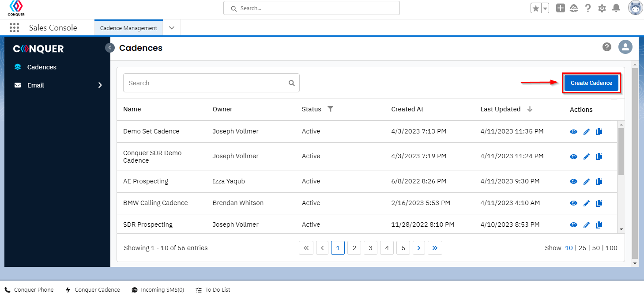Open the Conquer user profile avatar

pyautogui.click(x=625, y=47)
